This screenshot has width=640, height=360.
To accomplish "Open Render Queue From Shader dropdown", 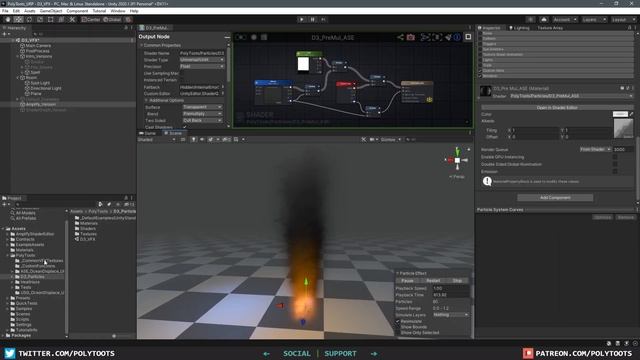I will [x=596, y=149].
